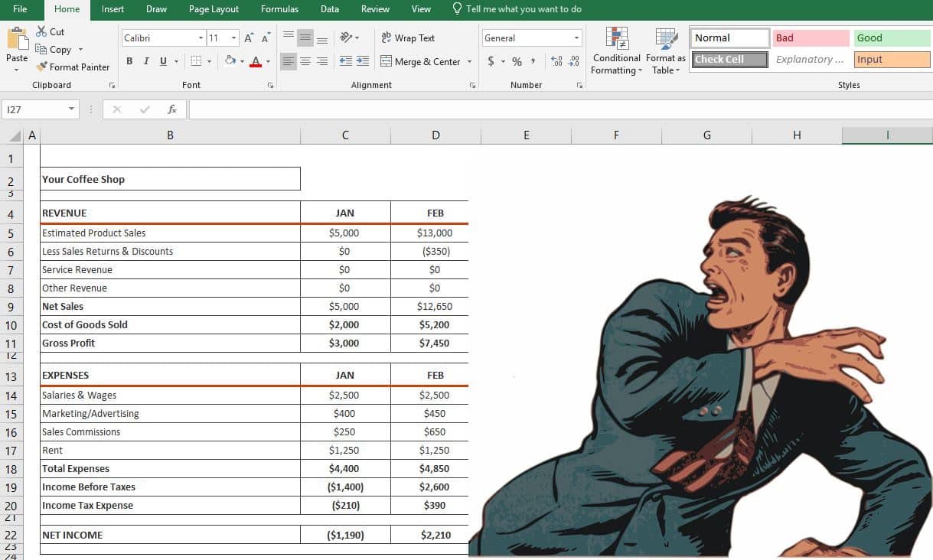Open Conditional Formatting menu
The width and height of the screenshot is (933, 560).
pos(617,50)
